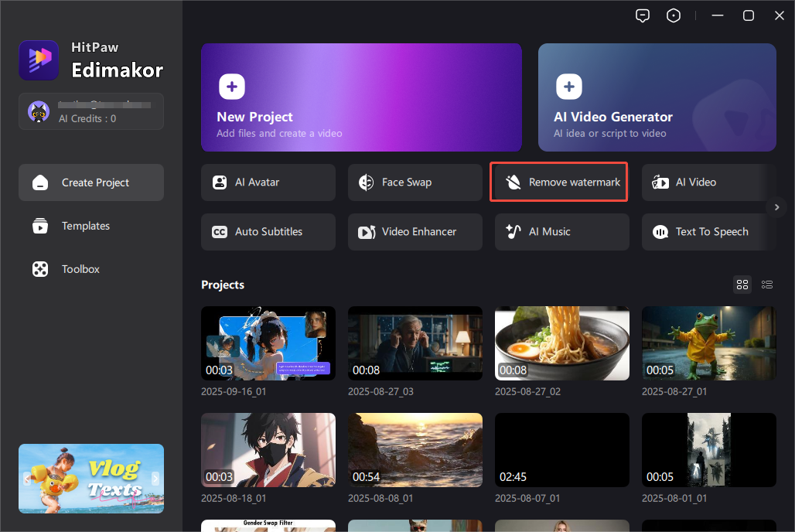Click the Face Swap icon

[x=366, y=182]
